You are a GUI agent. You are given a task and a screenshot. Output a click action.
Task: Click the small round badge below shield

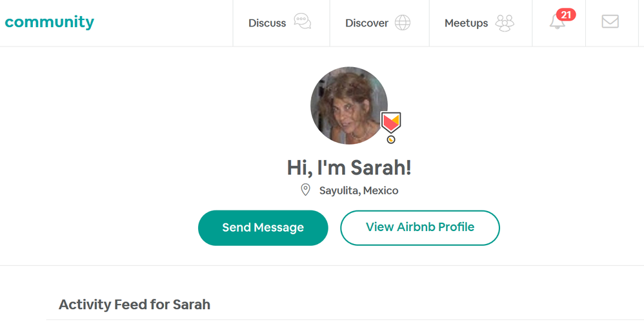click(391, 139)
